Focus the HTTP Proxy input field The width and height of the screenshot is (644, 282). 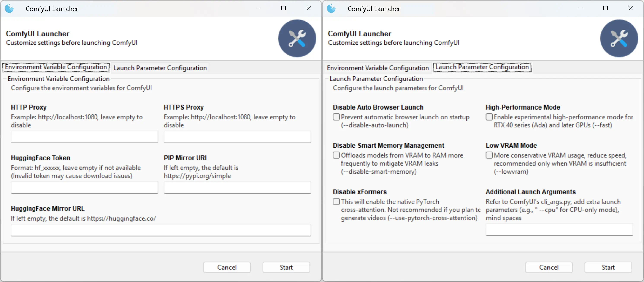coord(84,137)
